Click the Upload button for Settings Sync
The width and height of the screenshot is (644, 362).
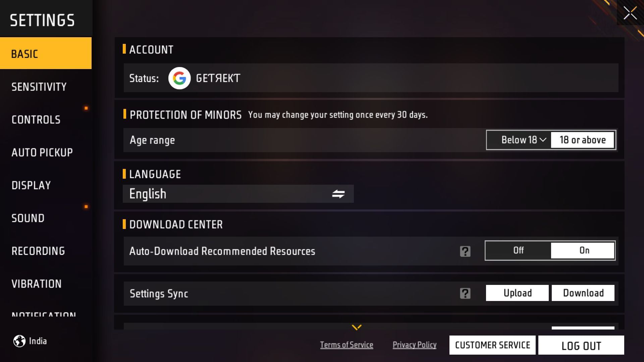(517, 293)
